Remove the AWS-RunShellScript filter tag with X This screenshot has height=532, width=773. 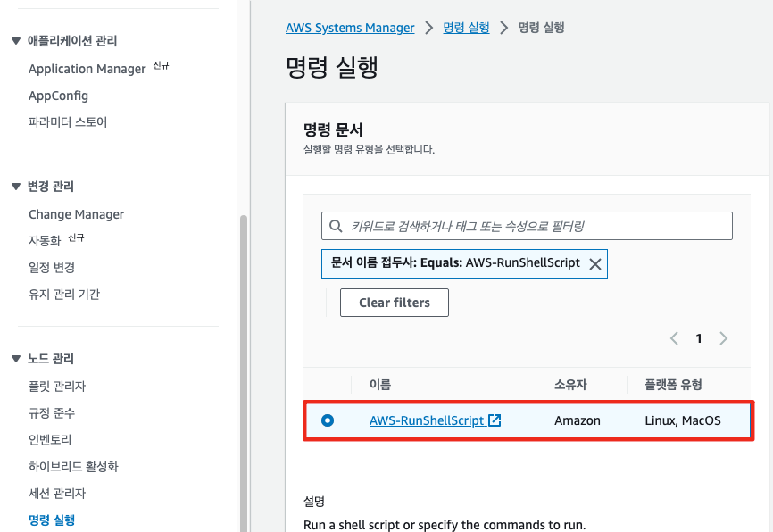595,264
